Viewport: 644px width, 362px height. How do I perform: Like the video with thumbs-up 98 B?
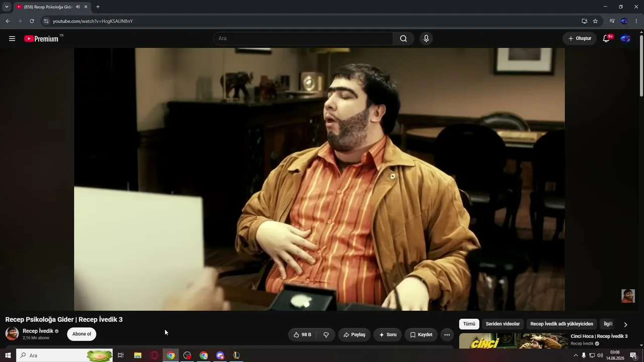pos(302,334)
